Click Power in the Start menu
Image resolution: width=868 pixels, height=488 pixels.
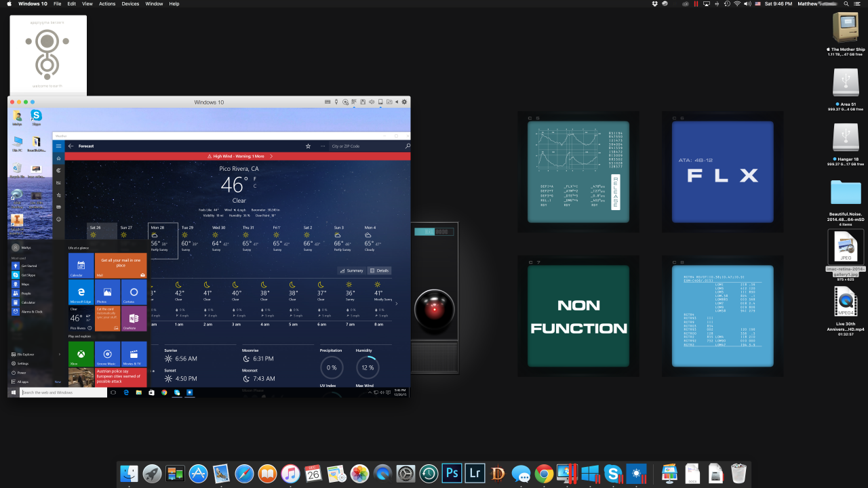coord(22,373)
